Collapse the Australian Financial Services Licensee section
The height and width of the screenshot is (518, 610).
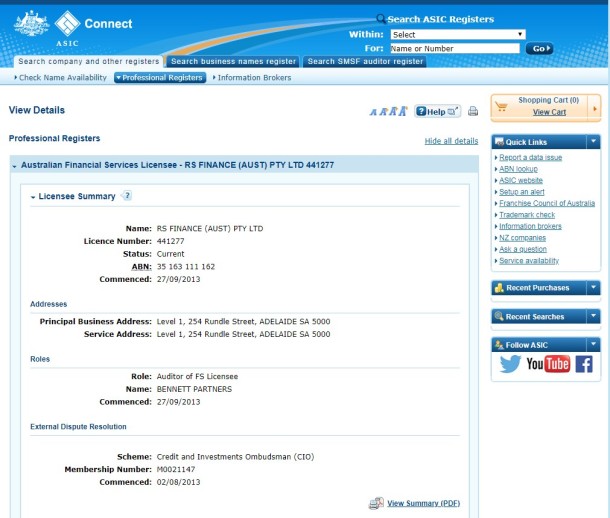[x=14, y=166]
